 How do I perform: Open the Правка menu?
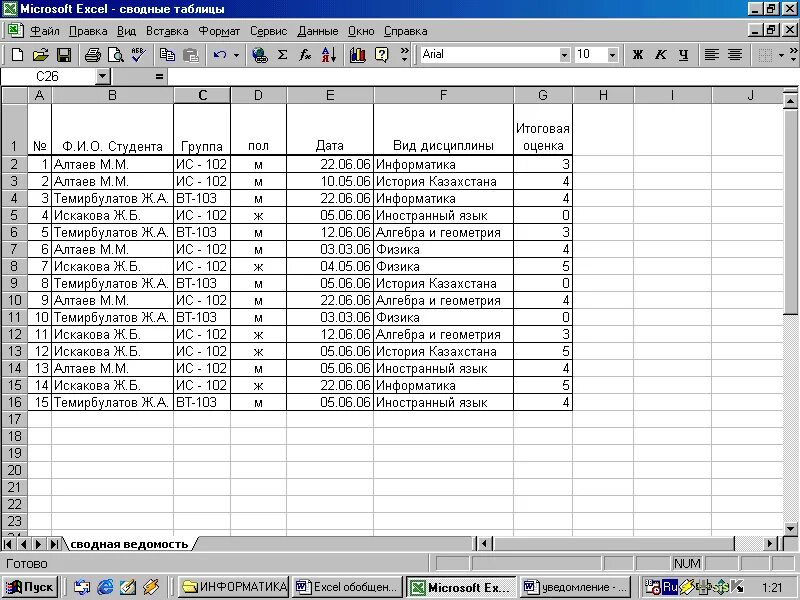click(x=88, y=31)
